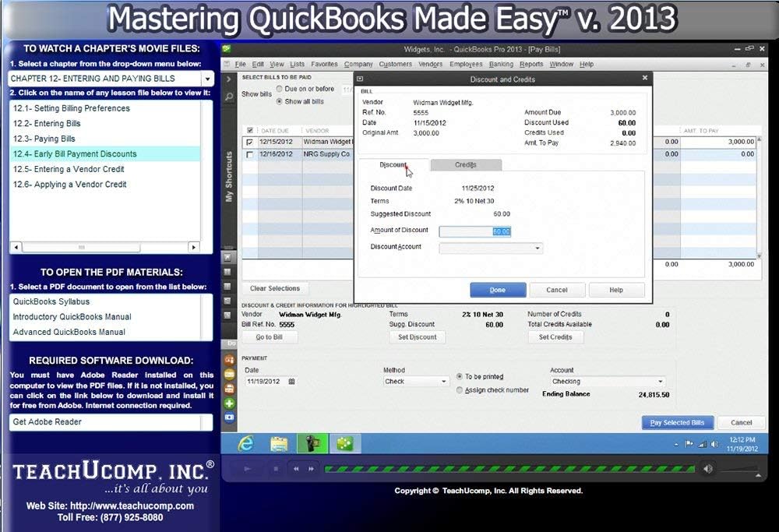Viewport: 779px width, 532px height.
Task: Click the Internet Explorer taskbar icon
Action: (246, 443)
